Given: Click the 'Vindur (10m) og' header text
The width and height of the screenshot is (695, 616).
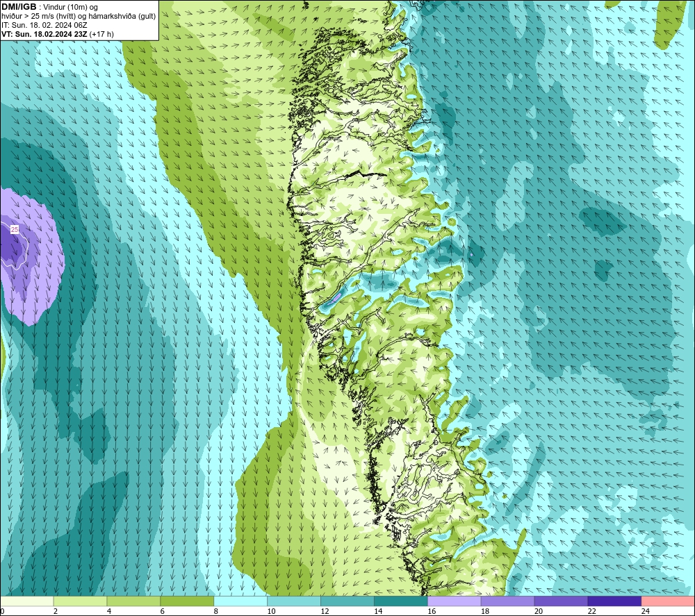Looking at the screenshot, I should click(x=70, y=8).
